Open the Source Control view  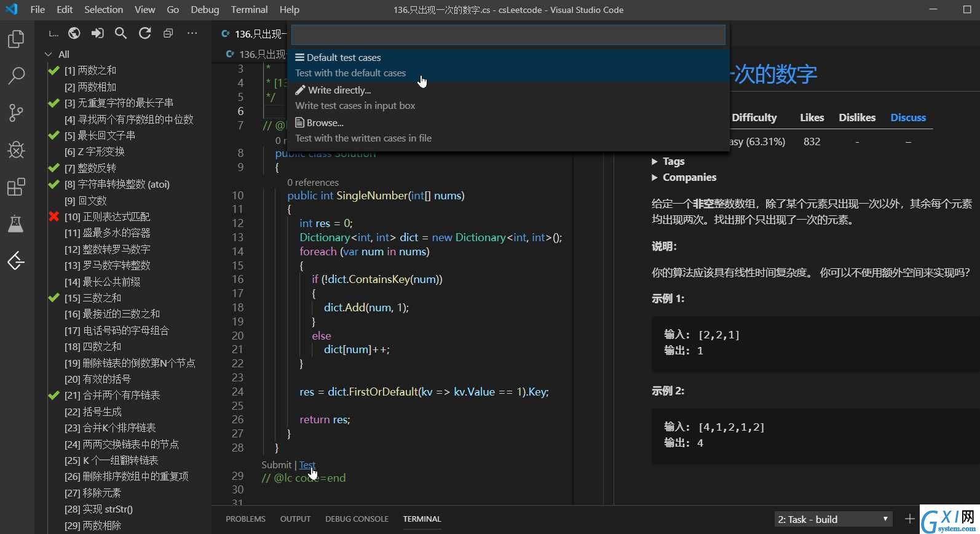[x=16, y=113]
